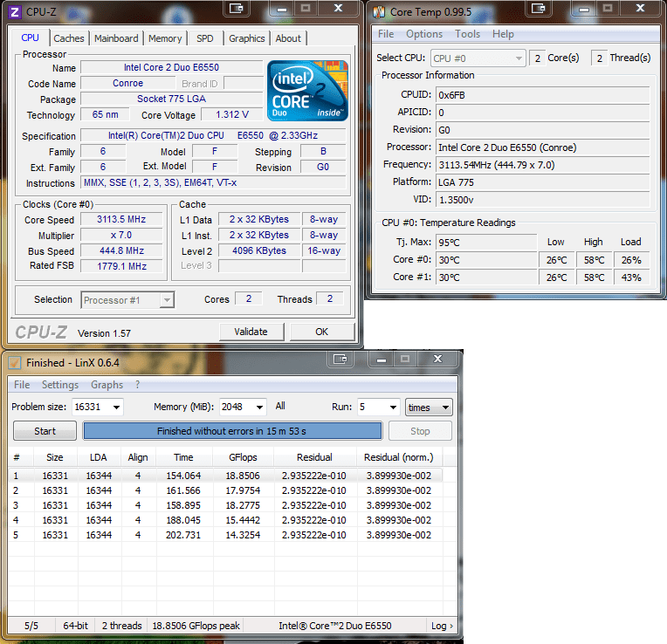Select result row 5 with time 202.731

tap(225, 535)
